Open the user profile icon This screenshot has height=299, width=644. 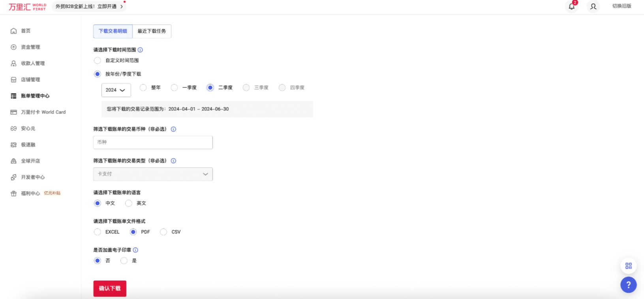point(593,6)
